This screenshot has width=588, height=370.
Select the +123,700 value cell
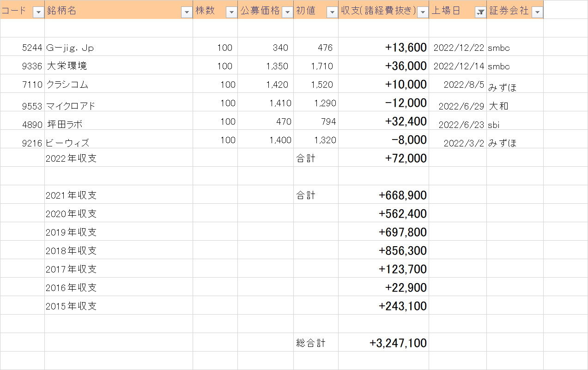[x=383, y=268]
